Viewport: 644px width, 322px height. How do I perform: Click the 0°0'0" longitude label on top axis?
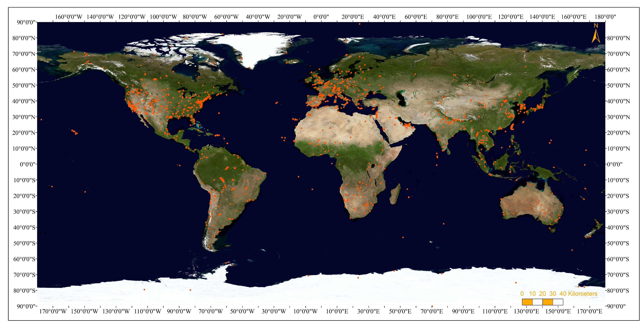pos(321,17)
